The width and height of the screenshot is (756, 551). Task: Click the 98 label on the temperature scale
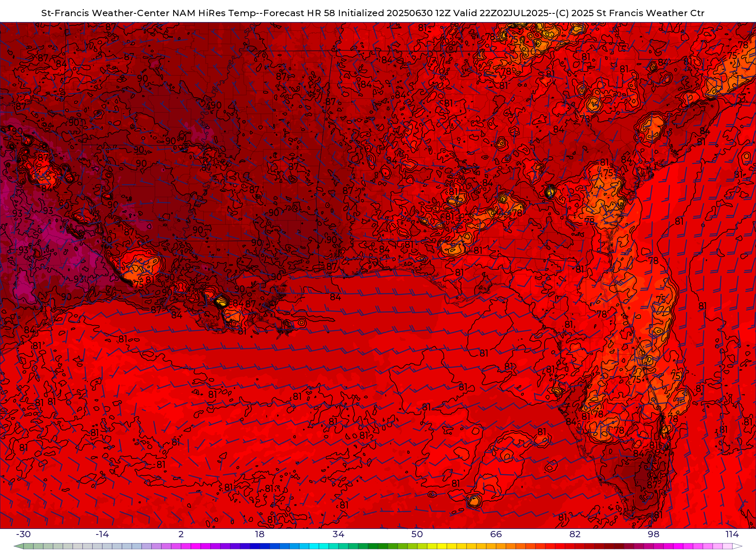click(654, 534)
